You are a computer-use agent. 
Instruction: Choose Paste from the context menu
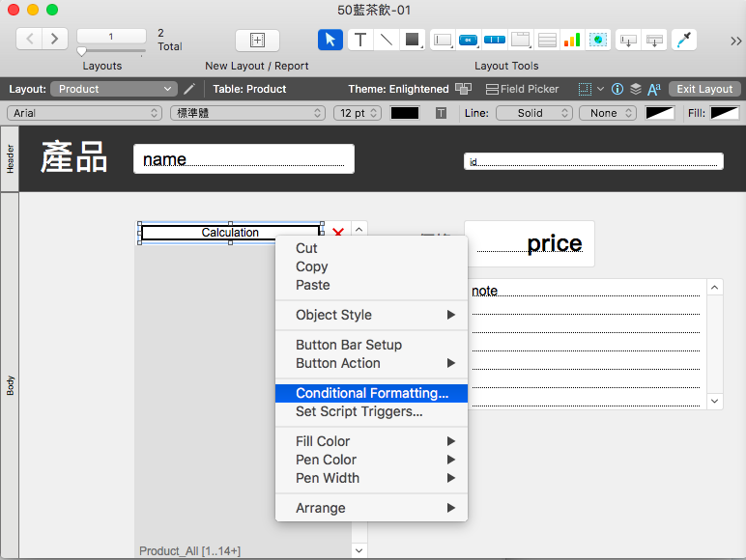click(371, 285)
